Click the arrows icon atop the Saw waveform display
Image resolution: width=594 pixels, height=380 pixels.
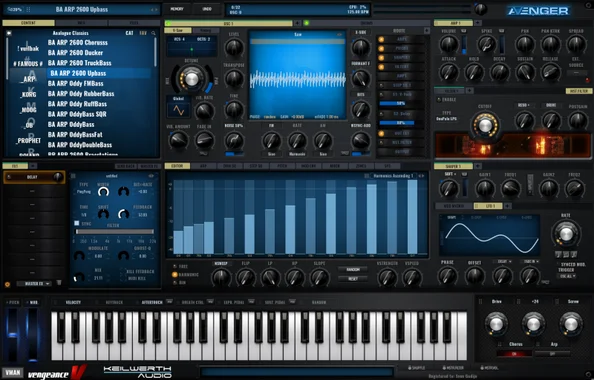point(339,34)
